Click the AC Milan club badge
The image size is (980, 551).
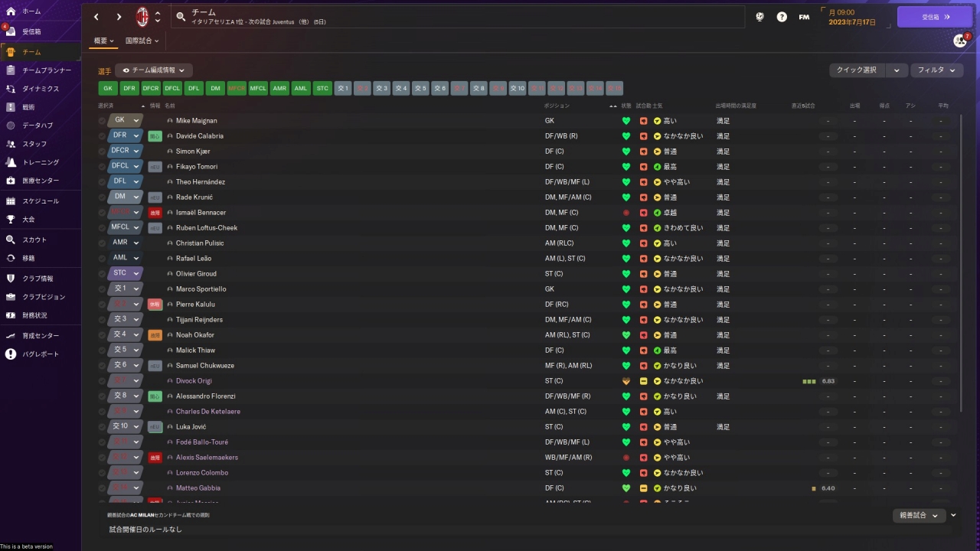click(x=142, y=16)
